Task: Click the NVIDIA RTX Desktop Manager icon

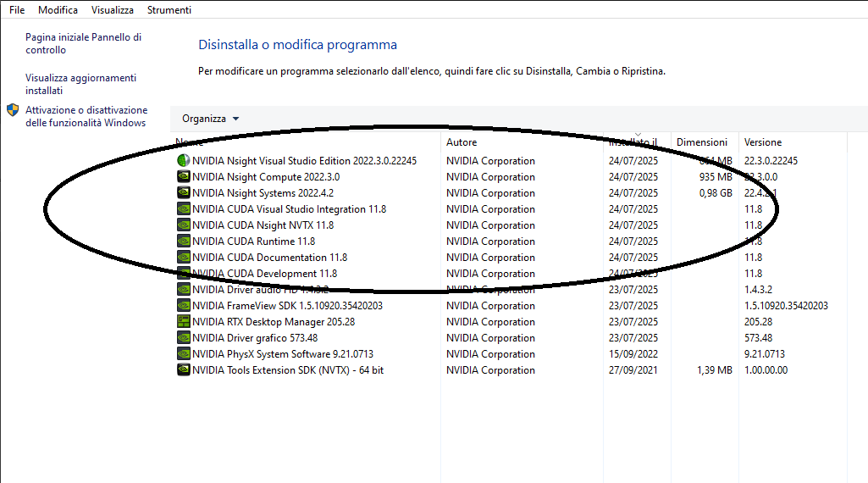Action: coord(183,321)
